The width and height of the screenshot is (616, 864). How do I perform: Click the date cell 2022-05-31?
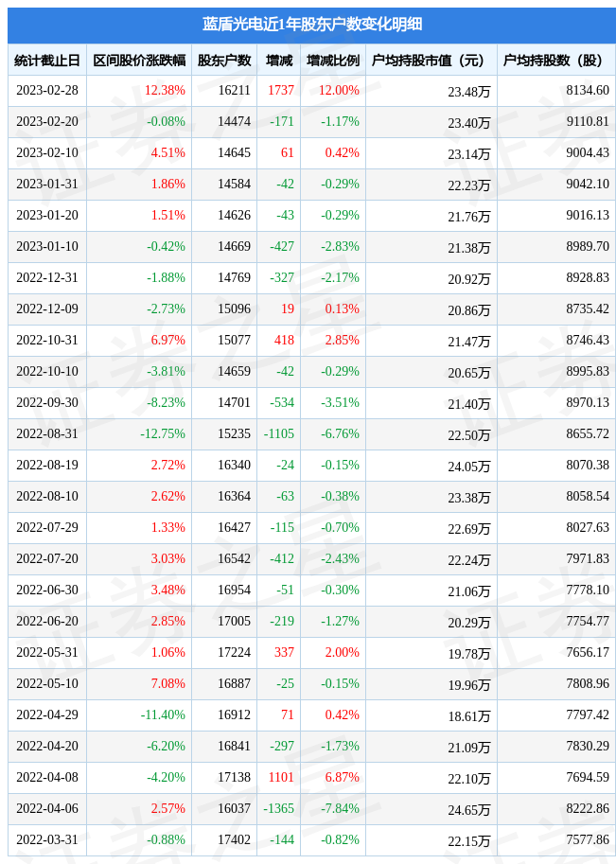(x=47, y=652)
